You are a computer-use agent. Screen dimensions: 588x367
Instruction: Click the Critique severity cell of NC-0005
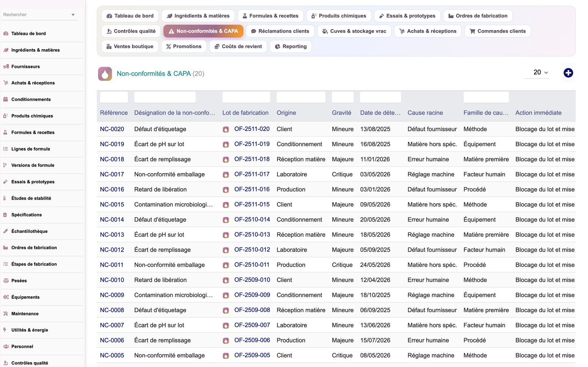pos(342,356)
